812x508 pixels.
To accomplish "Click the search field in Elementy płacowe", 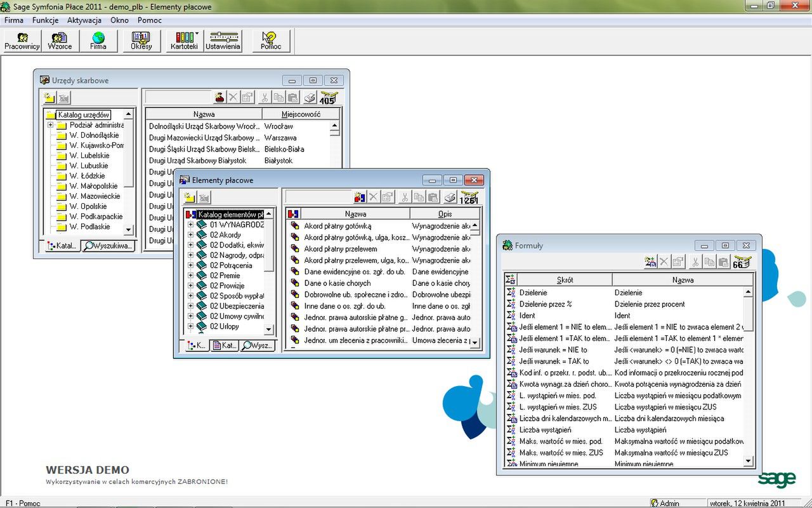I will pos(318,197).
